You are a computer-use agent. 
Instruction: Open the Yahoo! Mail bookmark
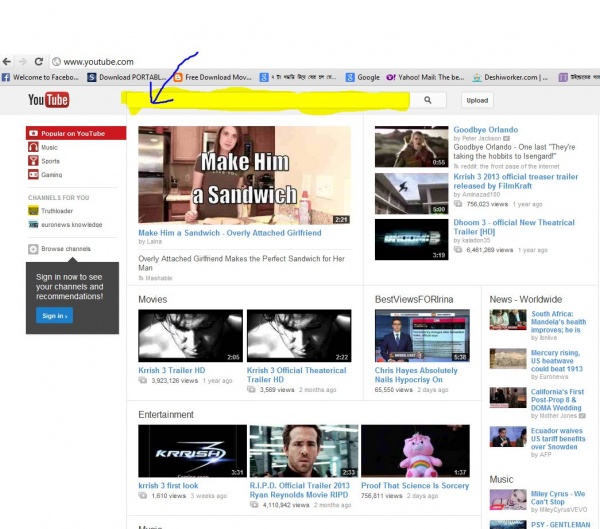point(425,77)
